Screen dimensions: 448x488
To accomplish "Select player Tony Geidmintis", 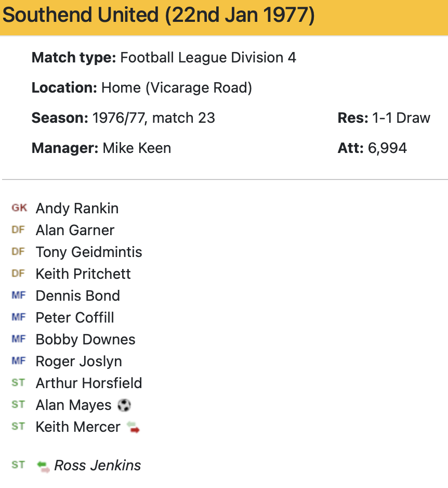I will click(x=89, y=252).
